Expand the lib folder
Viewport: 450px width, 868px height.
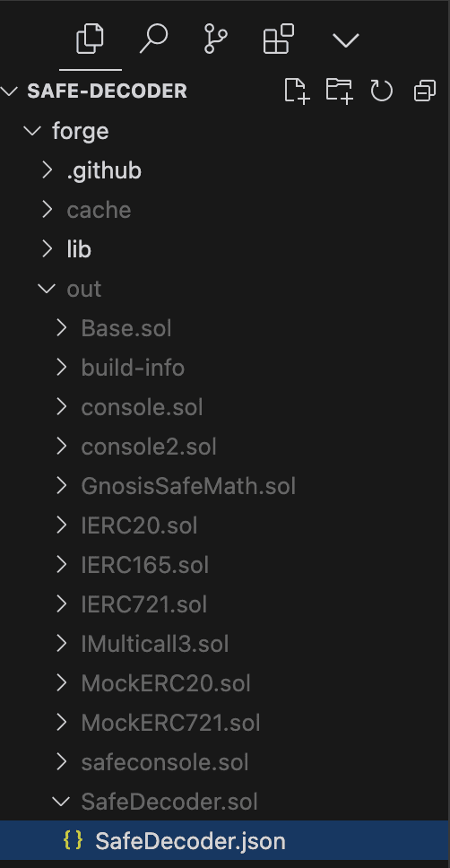[x=225, y=249]
